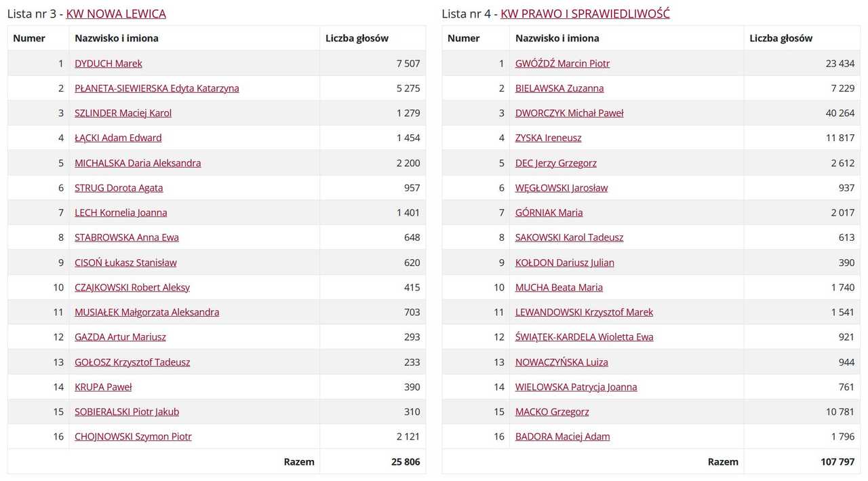Open BADORA Maciej Adam candidate link
Screen dimensions: 868x481
pyautogui.click(x=562, y=436)
